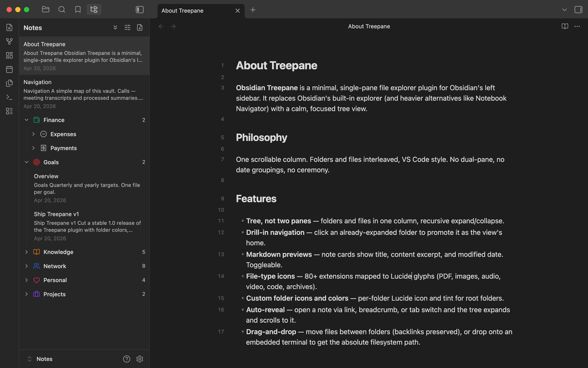Place cursor in the Philosophy heading
The width and height of the screenshot is (588, 368).
[x=261, y=138]
